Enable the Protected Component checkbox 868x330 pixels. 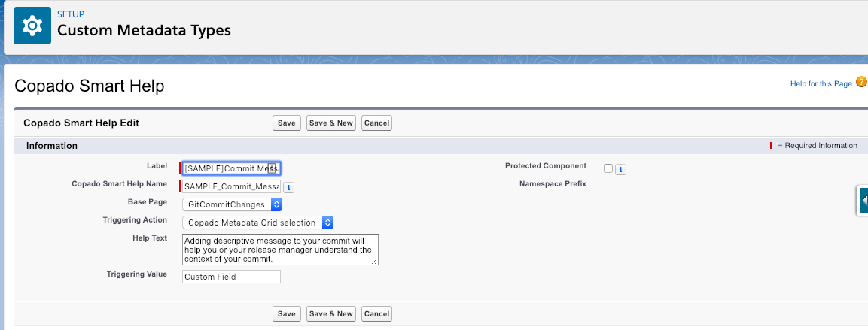608,168
